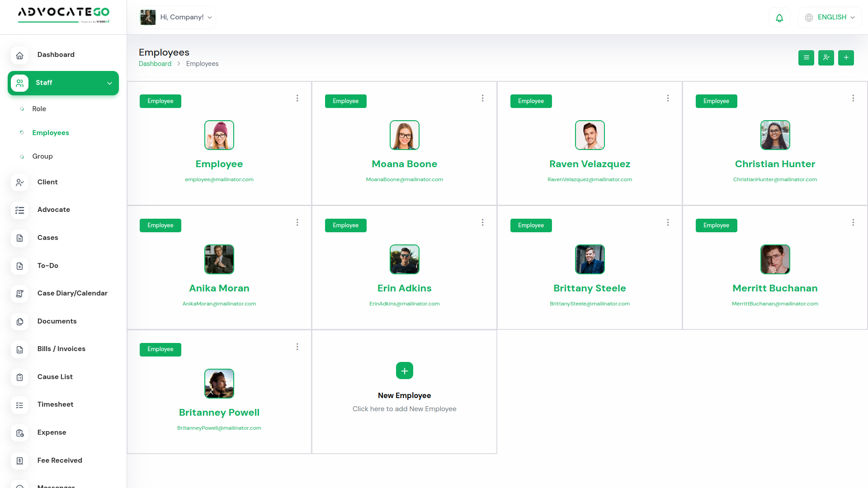Viewport: 868px width, 488px height.
Task: Open the ENGLISH language dropdown
Action: point(830,18)
